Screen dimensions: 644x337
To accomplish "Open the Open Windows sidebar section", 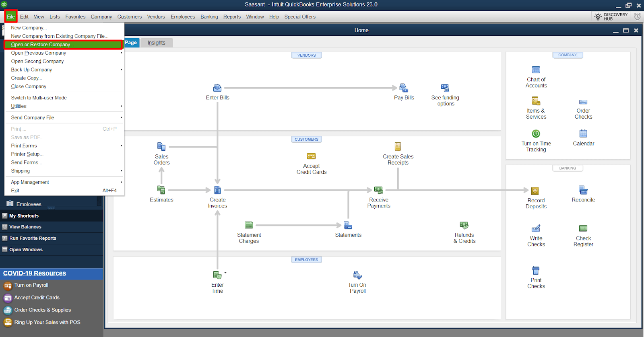I will click(51, 250).
